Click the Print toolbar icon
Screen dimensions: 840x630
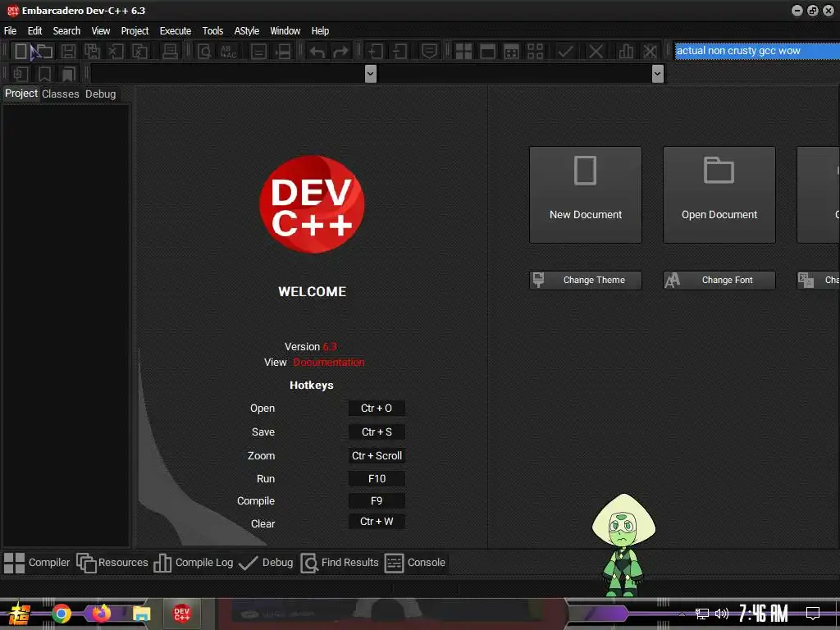click(170, 52)
